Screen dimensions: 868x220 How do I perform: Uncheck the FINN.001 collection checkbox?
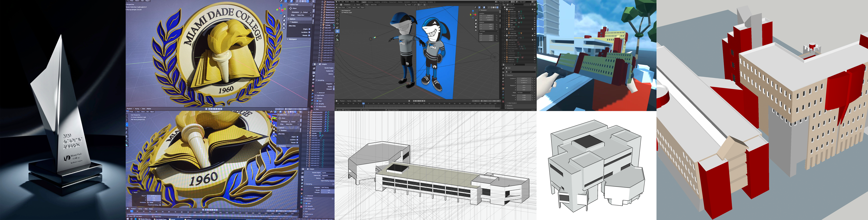pos(533,9)
